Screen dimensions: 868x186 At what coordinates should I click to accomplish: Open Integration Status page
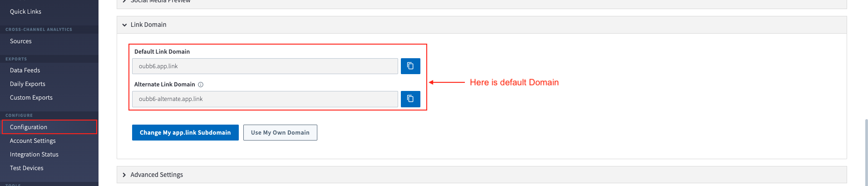(x=34, y=154)
